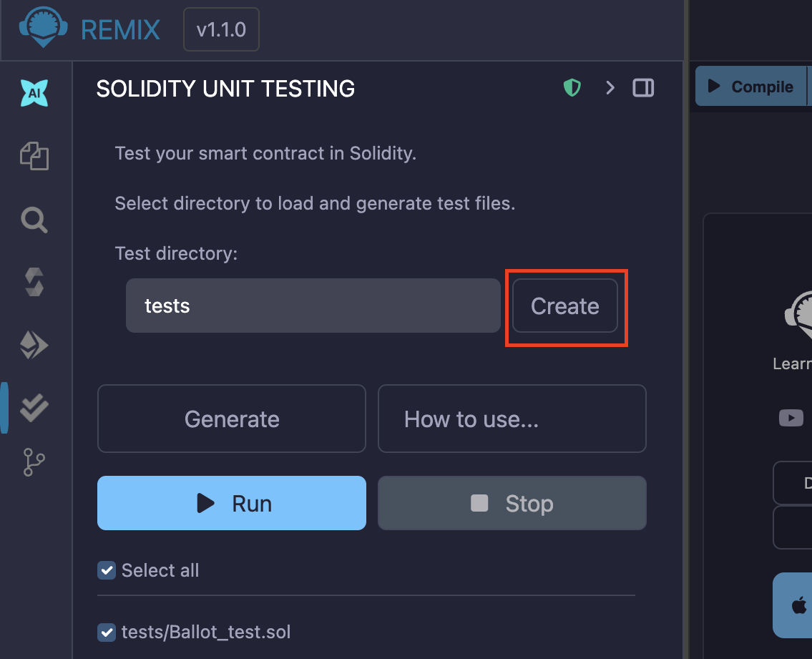Open the File explorer sidebar icon
Image resolution: width=812 pixels, height=659 pixels.
pos(34,156)
